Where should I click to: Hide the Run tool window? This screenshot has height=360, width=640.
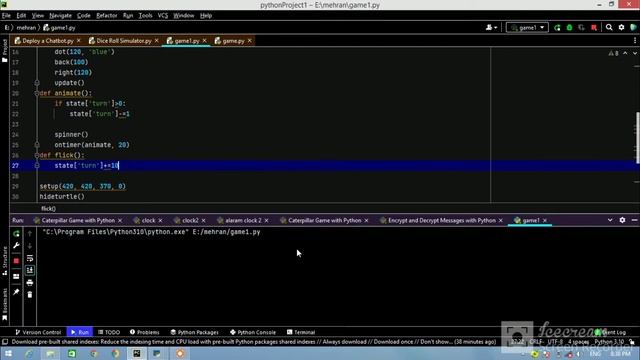[634, 220]
